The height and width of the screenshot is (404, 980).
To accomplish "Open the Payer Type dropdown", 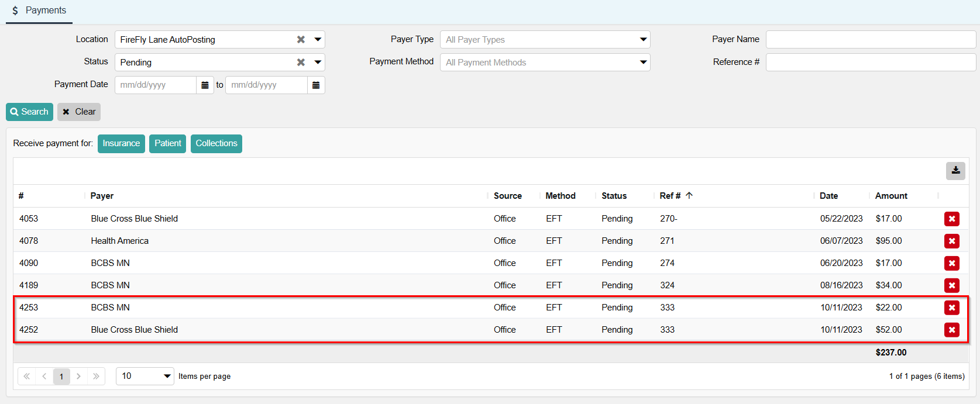I will (x=643, y=40).
